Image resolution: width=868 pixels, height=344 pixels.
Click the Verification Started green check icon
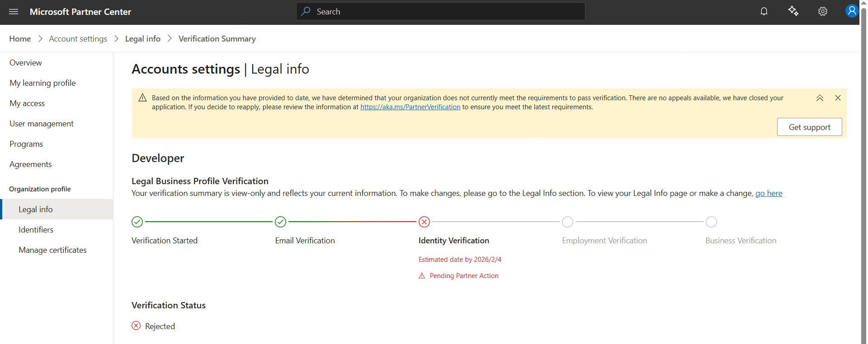click(x=137, y=222)
